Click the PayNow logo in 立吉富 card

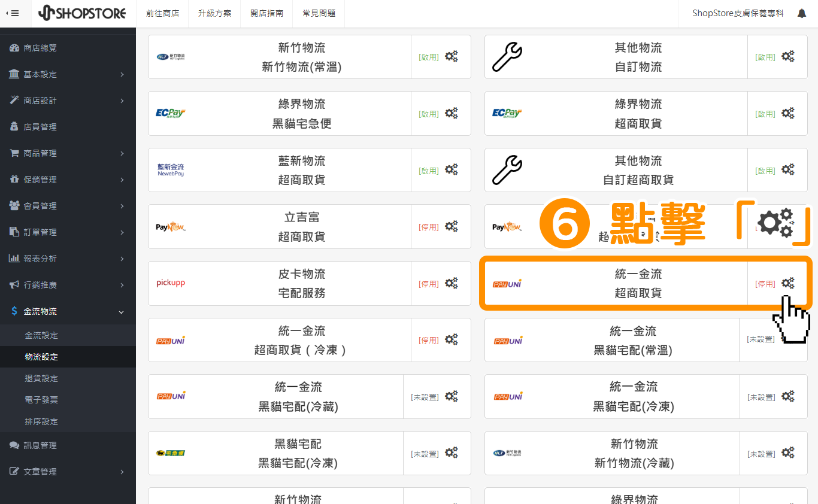pyautogui.click(x=171, y=227)
